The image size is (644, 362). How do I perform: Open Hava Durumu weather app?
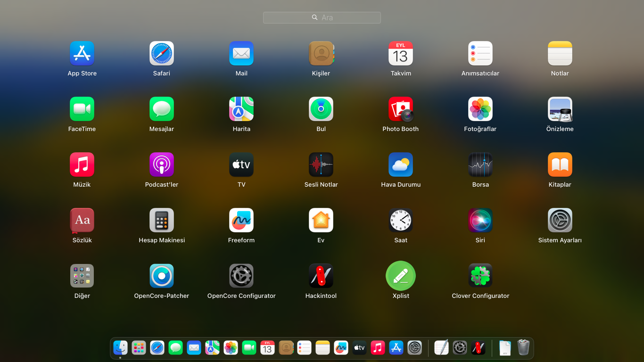coord(401,165)
